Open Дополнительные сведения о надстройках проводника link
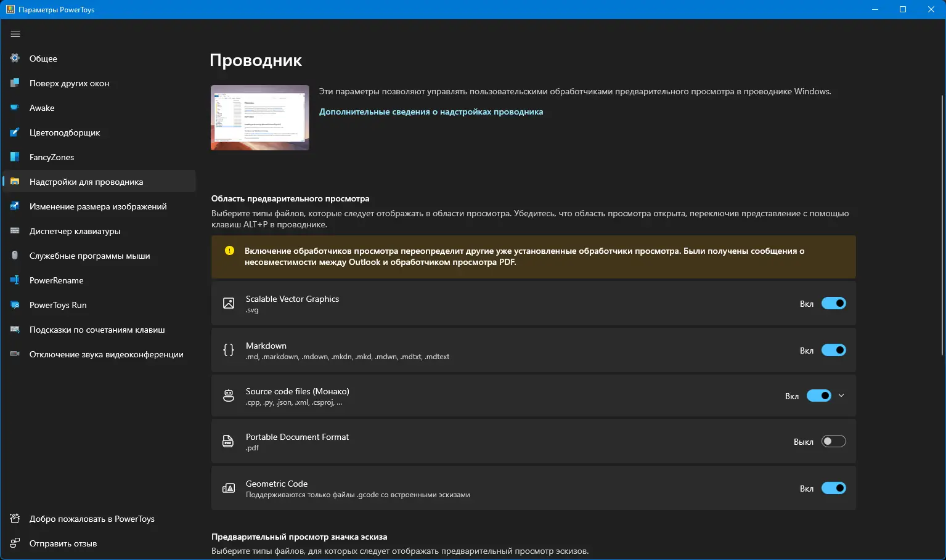This screenshot has height=560, width=946. [431, 112]
